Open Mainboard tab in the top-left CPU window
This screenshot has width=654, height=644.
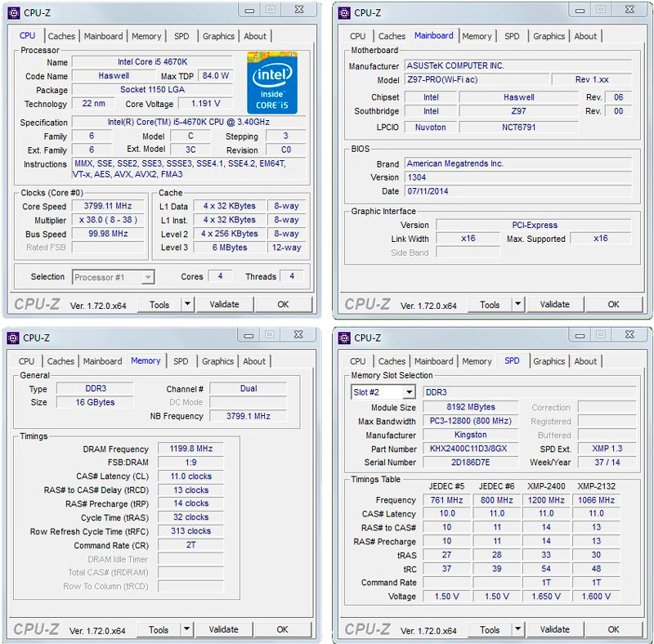(103, 36)
